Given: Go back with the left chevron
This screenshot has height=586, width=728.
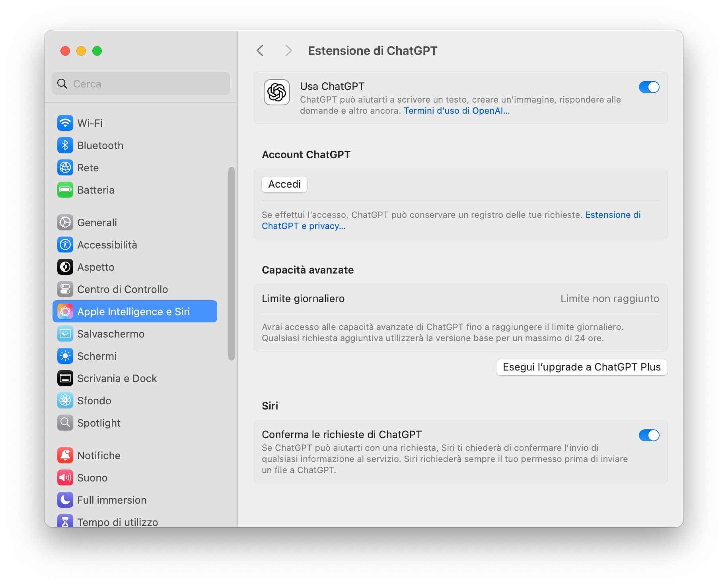Looking at the screenshot, I should (x=260, y=51).
